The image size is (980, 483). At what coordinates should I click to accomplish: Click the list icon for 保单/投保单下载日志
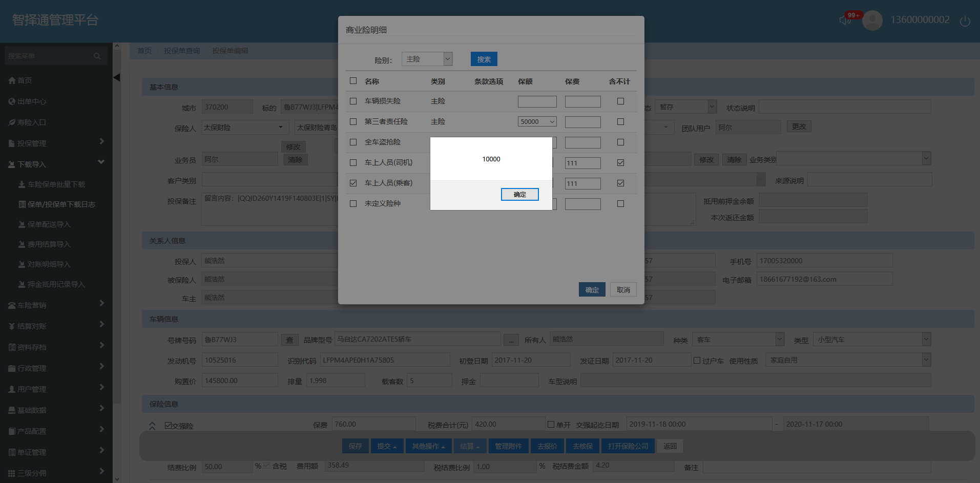[22, 204]
